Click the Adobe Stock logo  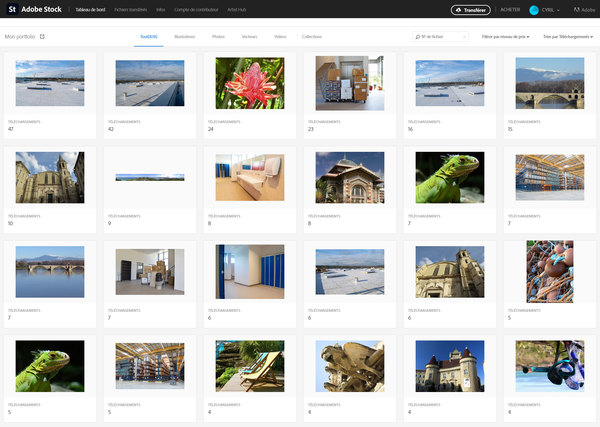click(38, 10)
